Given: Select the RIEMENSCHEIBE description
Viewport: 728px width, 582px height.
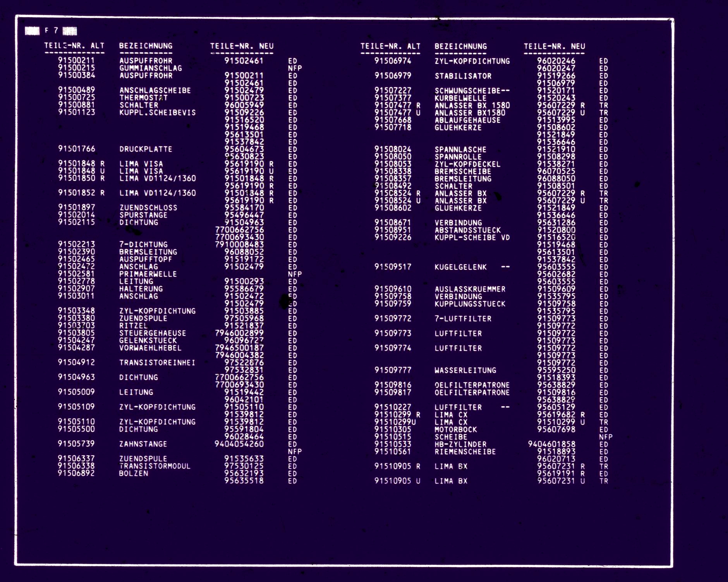Looking at the screenshot, I should pyautogui.click(x=465, y=452).
